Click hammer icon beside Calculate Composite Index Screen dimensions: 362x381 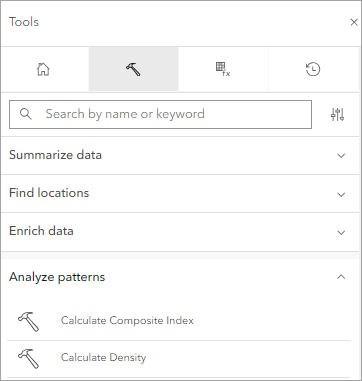coord(28,321)
